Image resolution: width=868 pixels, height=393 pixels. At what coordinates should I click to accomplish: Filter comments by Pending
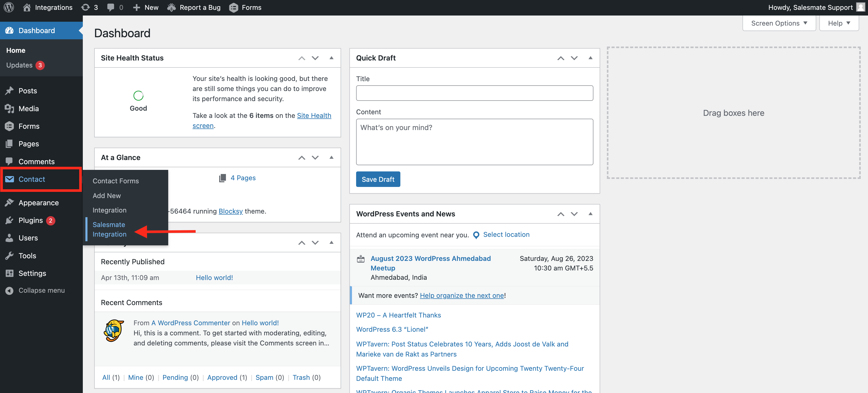[175, 377]
